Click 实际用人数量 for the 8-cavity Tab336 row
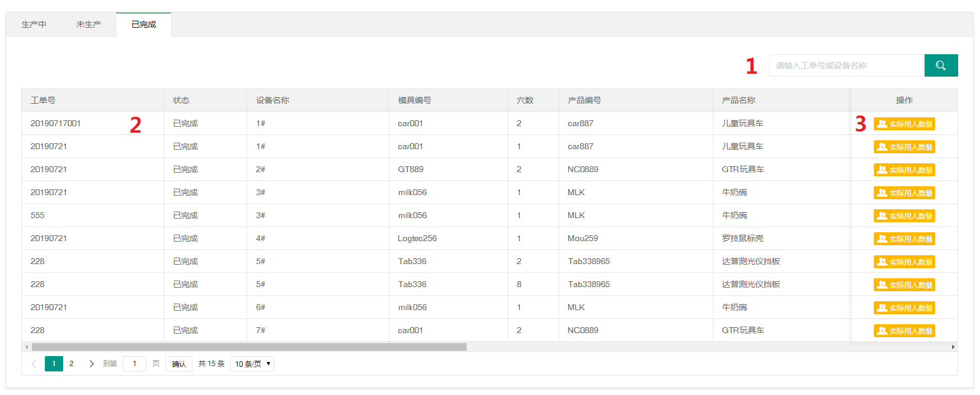 [904, 285]
